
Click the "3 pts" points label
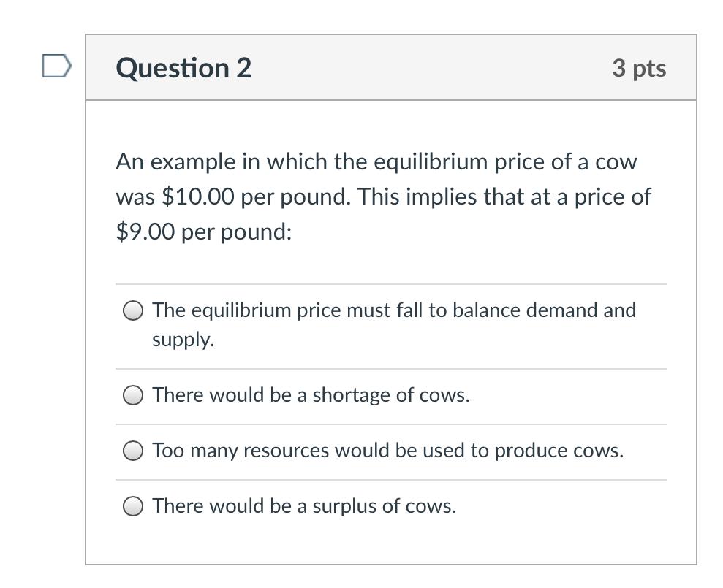coord(639,68)
